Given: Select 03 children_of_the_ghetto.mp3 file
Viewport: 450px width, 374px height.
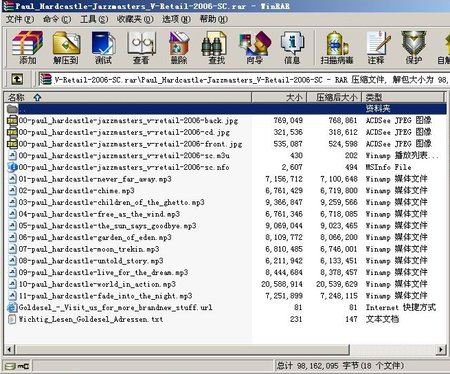Looking at the screenshot, I should click(x=111, y=202).
